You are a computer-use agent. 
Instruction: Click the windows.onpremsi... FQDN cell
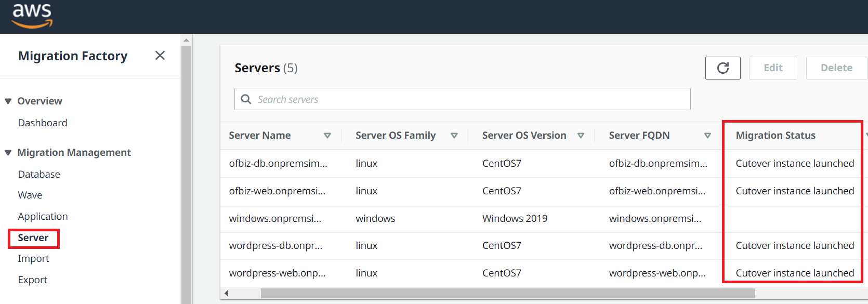point(655,218)
